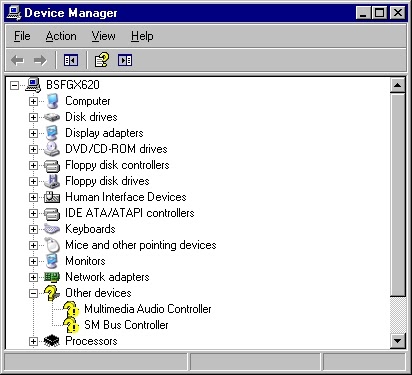Expand the Floppy disk controllers node
The image size is (412, 375).
point(33,165)
